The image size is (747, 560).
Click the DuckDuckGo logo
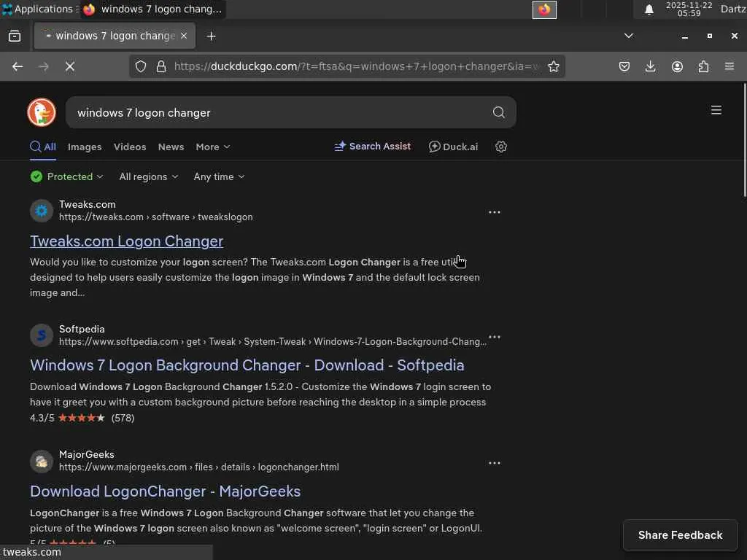[42, 112]
